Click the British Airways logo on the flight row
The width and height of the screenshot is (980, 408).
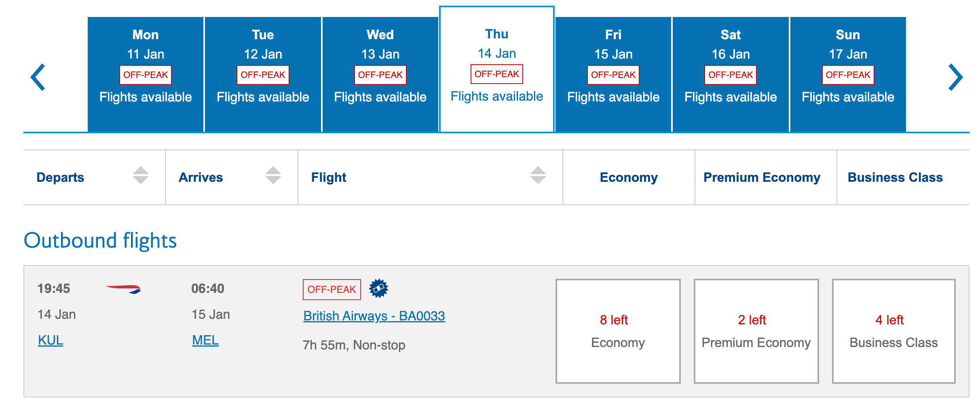[123, 288]
